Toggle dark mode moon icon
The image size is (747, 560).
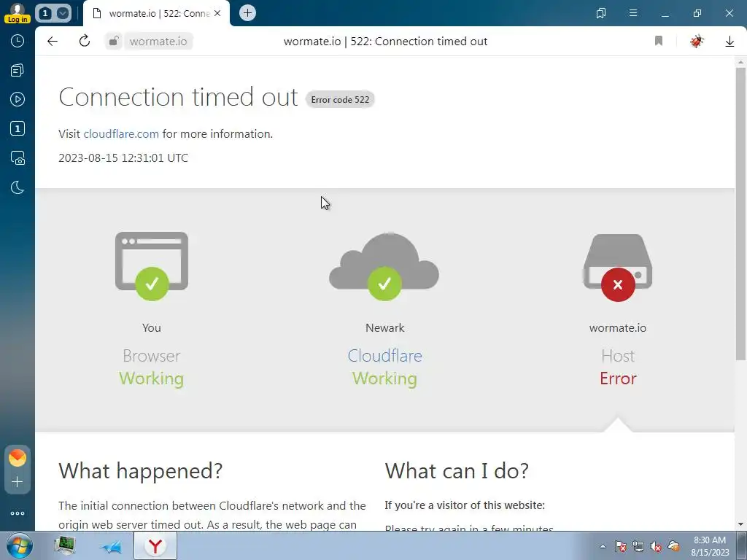[18, 187]
